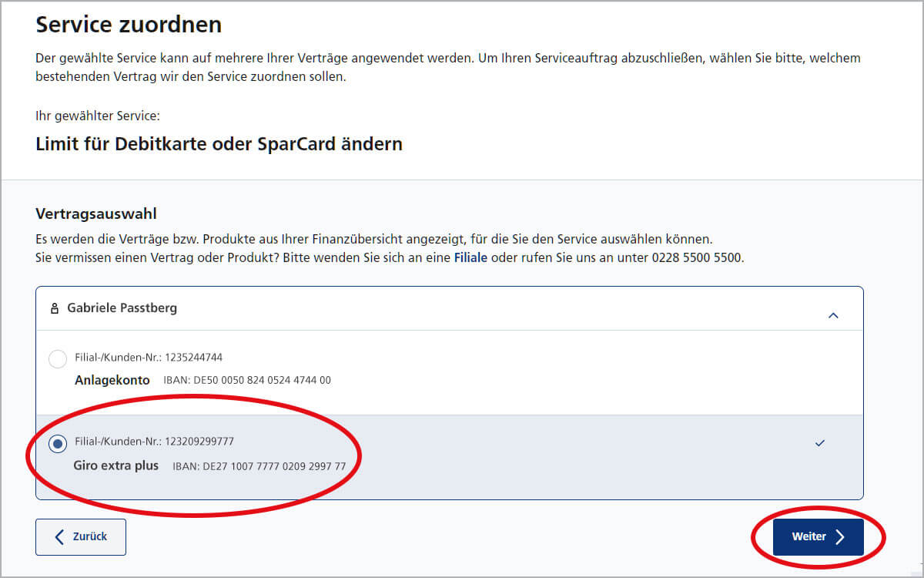
Task: Deselect the currently chosen Giro account option
Action: [x=57, y=443]
